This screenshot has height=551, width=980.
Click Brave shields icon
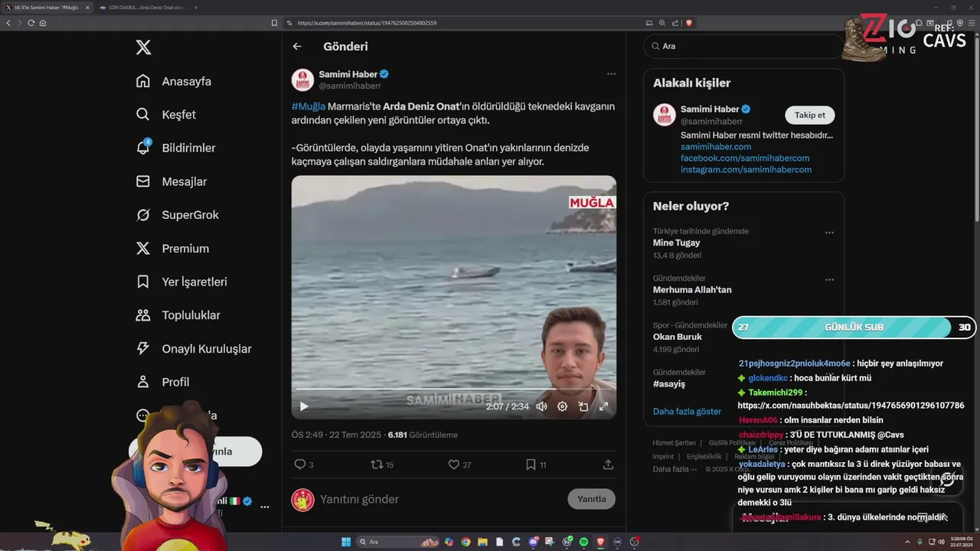pos(689,23)
